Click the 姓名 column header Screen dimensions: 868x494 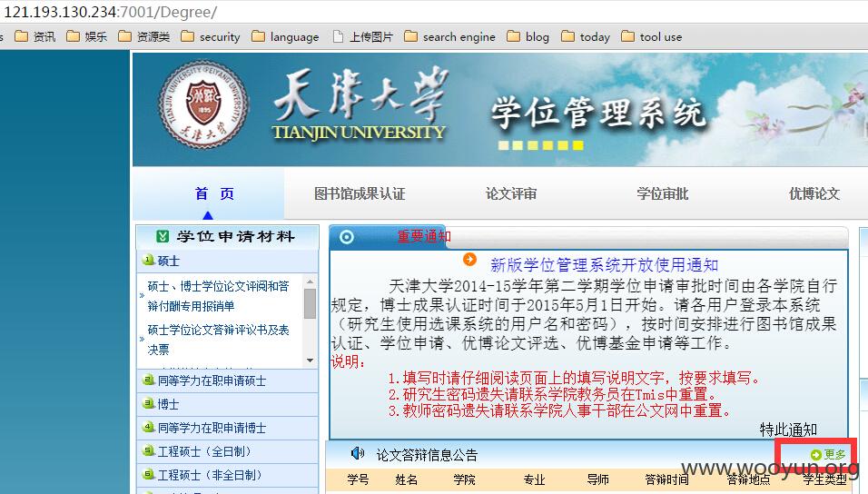[x=407, y=479]
